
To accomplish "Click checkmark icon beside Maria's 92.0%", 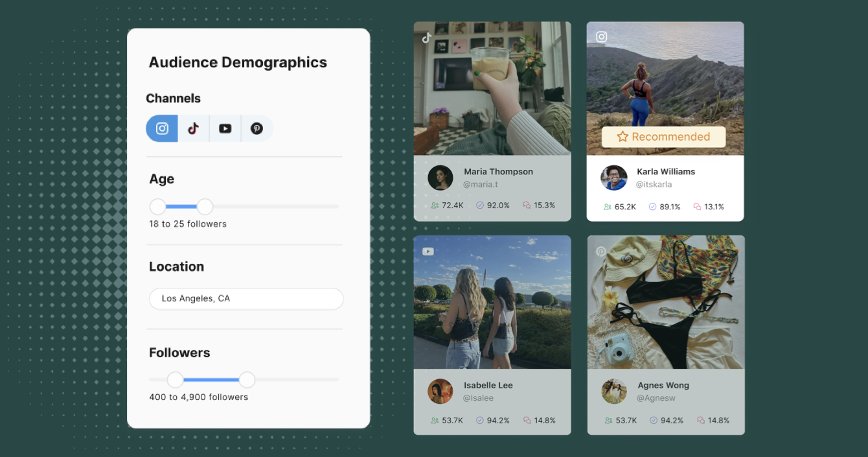I will pyautogui.click(x=480, y=205).
